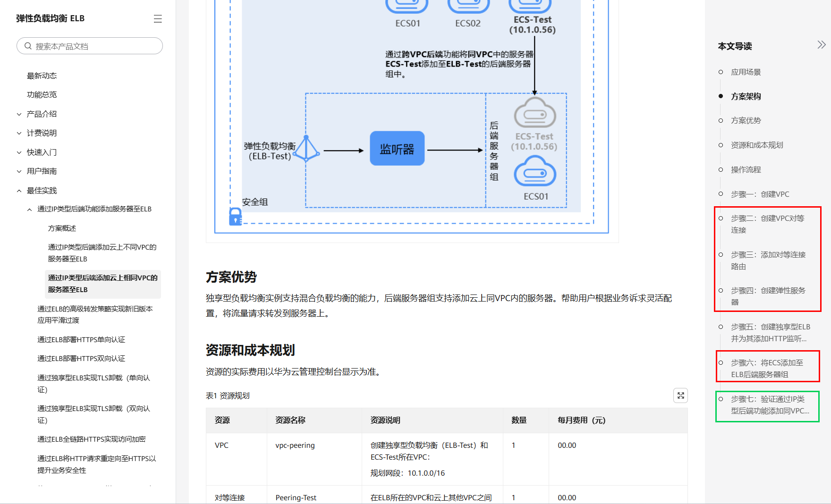Viewport: 831px width, 504px height.
Task: Open 通过ELB的高级转发策略实现新旧版本应用平滑过渡
Action: tap(95, 314)
